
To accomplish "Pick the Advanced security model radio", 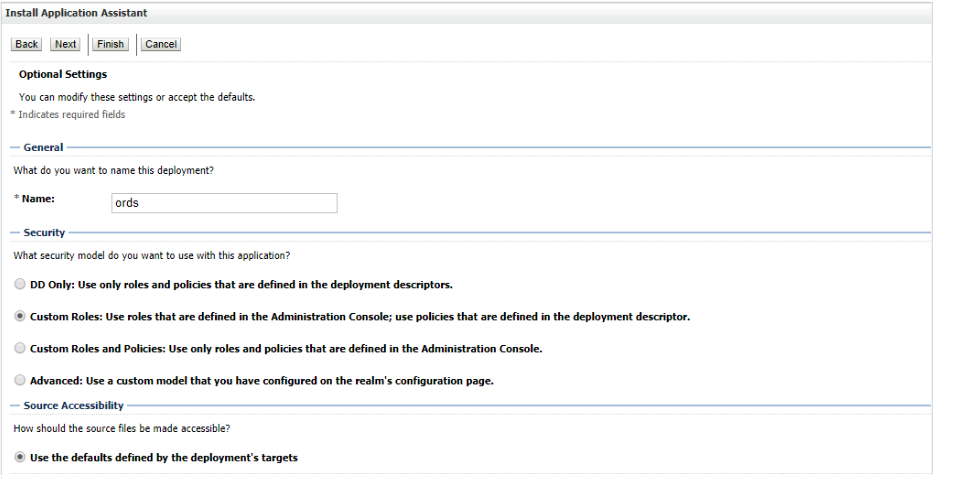I will [21, 381].
